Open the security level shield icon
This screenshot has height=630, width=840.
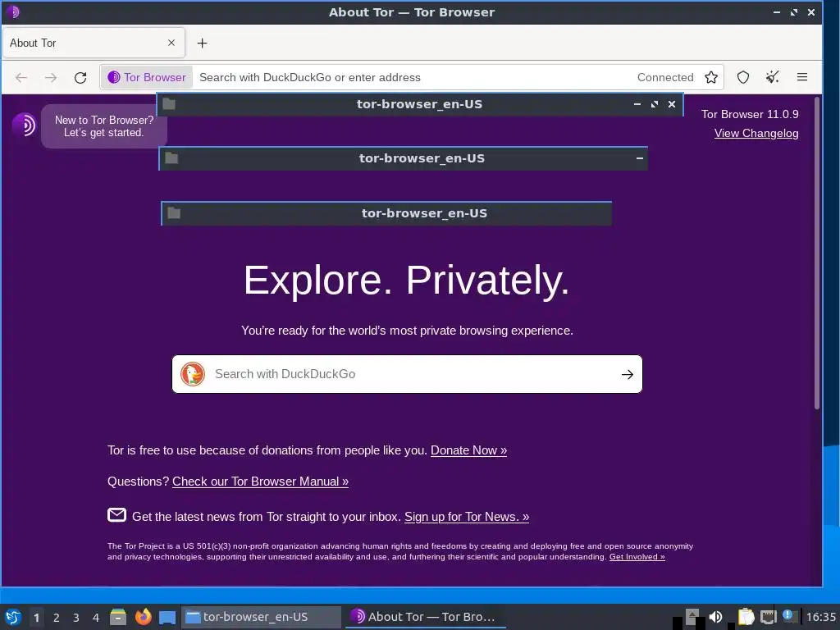[x=743, y=78]
